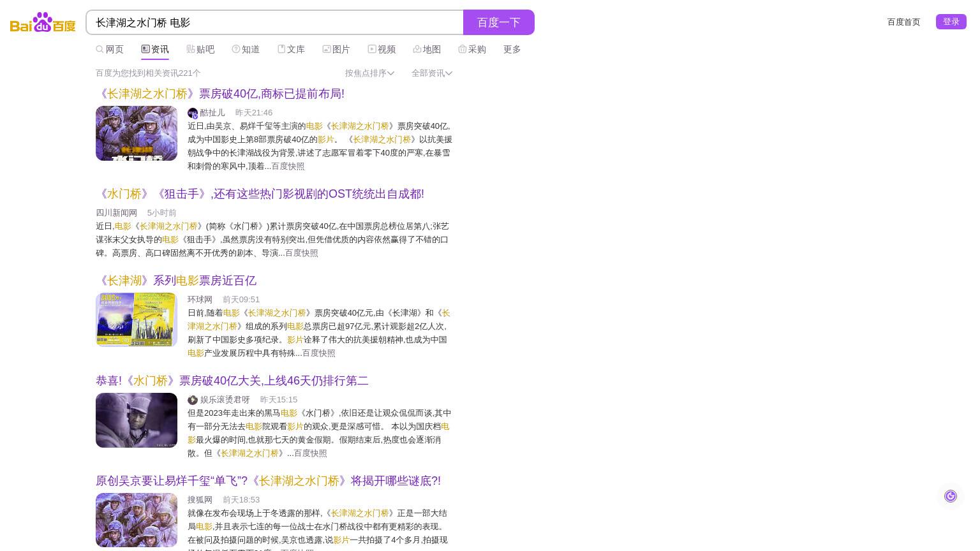980x551 pixels.
Task: Open the thumbnail of 系列电影票房近百亿 article
Action: (137, 320)
